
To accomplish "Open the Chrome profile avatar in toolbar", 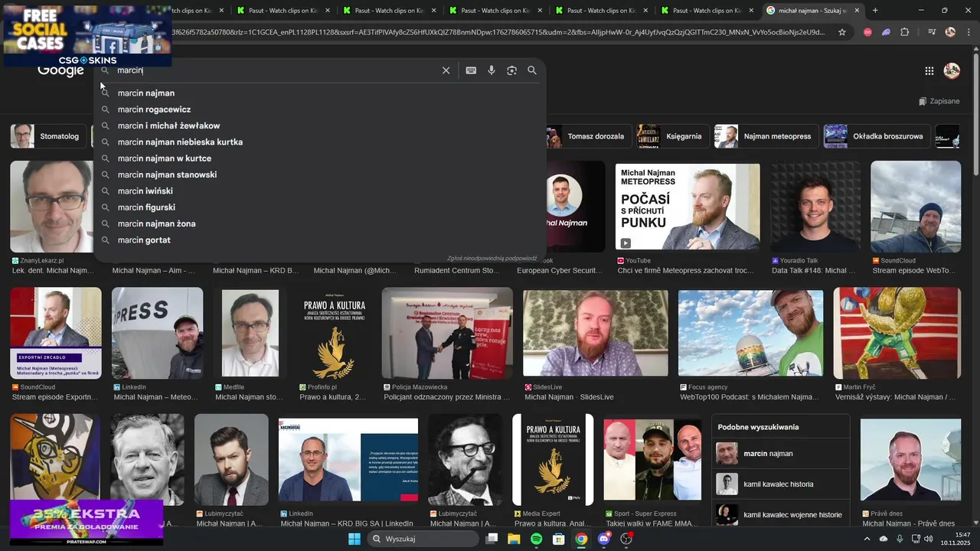I will [x=950, y=32].
